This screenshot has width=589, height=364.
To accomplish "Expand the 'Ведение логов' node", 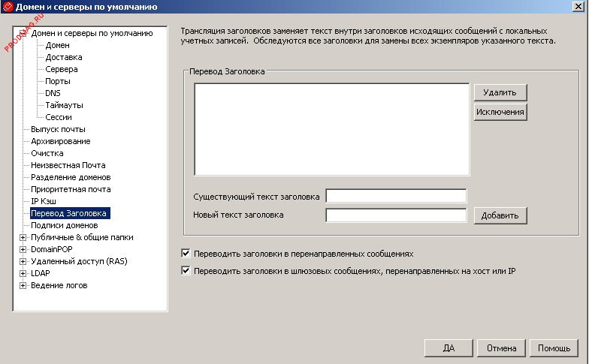I will point(23,285).
